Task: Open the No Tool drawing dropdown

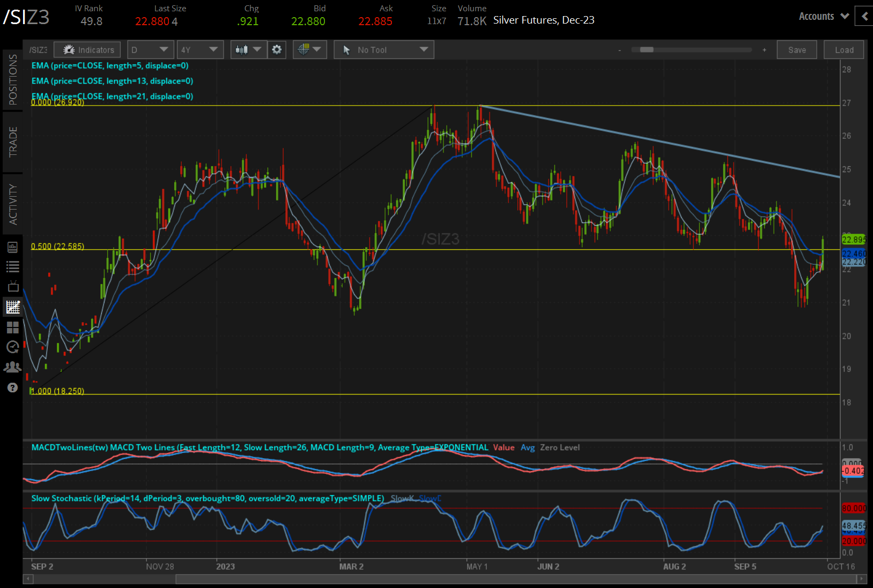Action: click(x=383, y=49)
